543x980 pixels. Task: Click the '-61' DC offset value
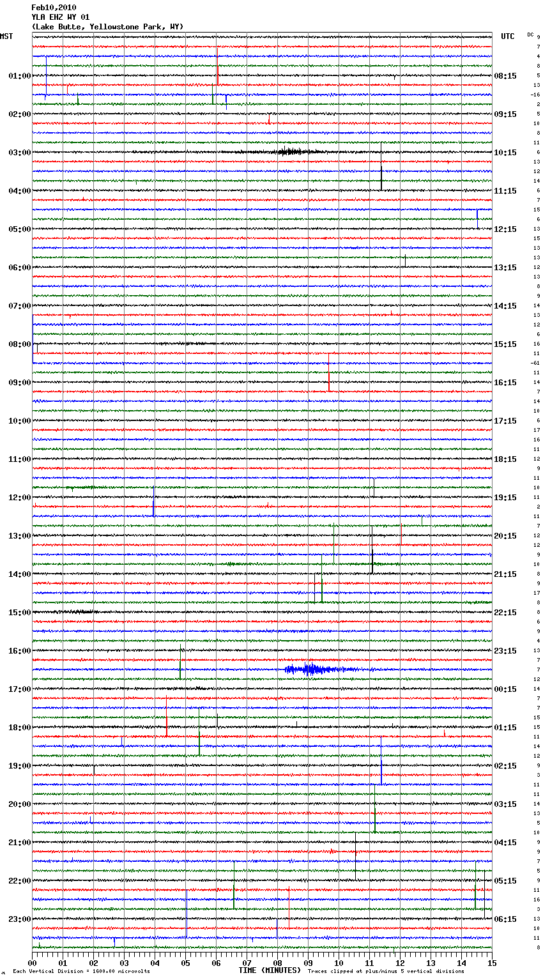(x=535, y=363)
